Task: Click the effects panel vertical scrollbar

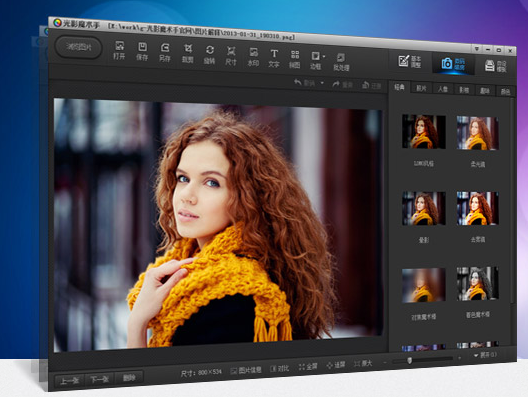Action: coord(513,200)
